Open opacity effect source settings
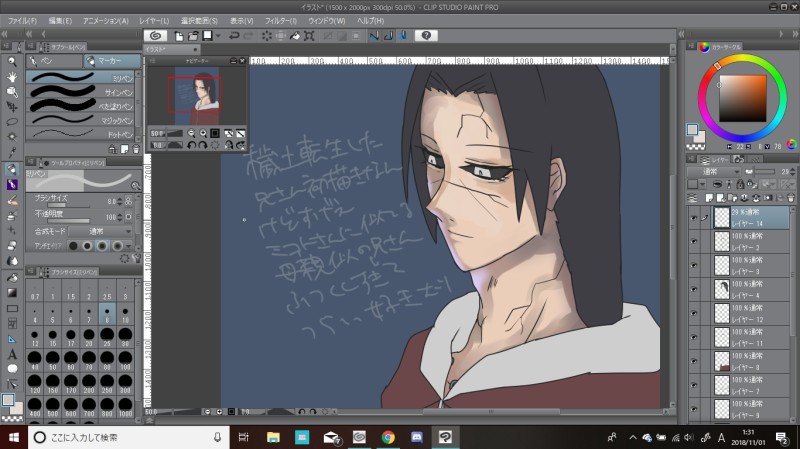The image size is (800, 449). pos(129,217)
